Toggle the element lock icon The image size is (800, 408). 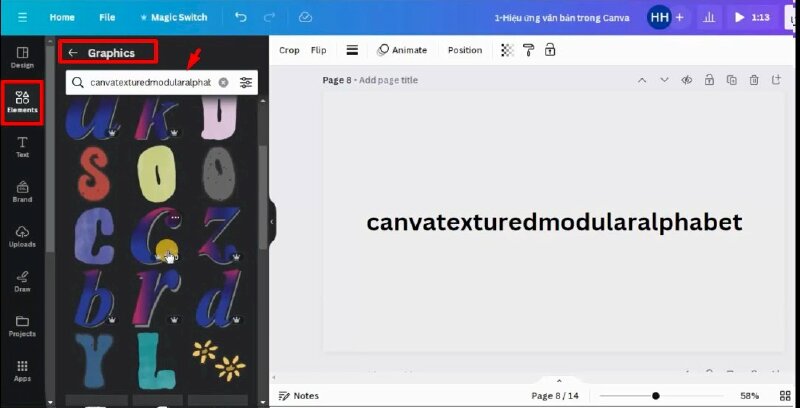tap(549, 50)
